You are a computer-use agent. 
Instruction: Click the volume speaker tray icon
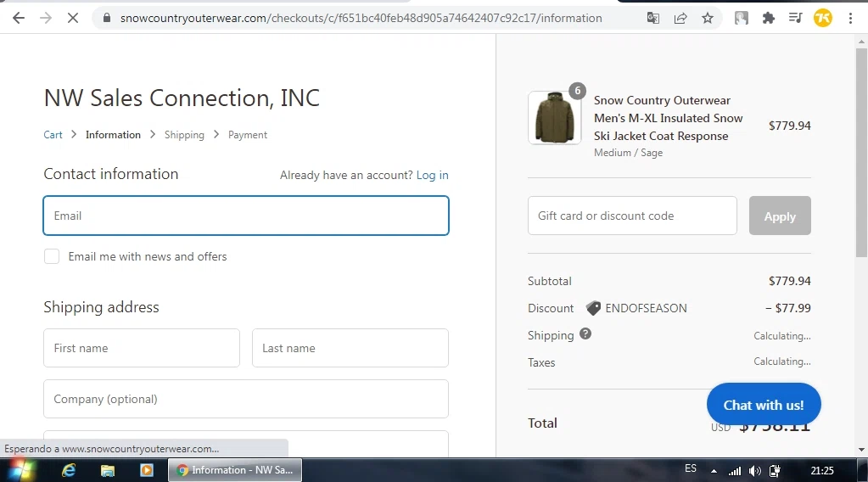coord(754,471)
